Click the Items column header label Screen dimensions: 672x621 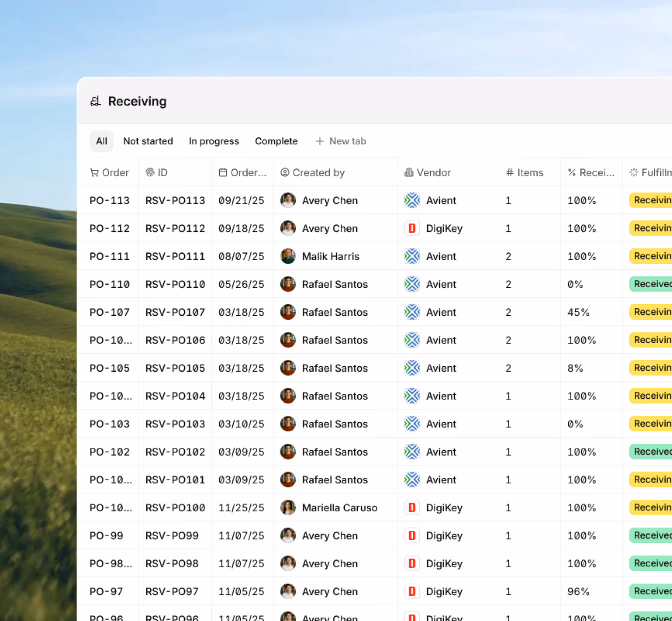530,173
